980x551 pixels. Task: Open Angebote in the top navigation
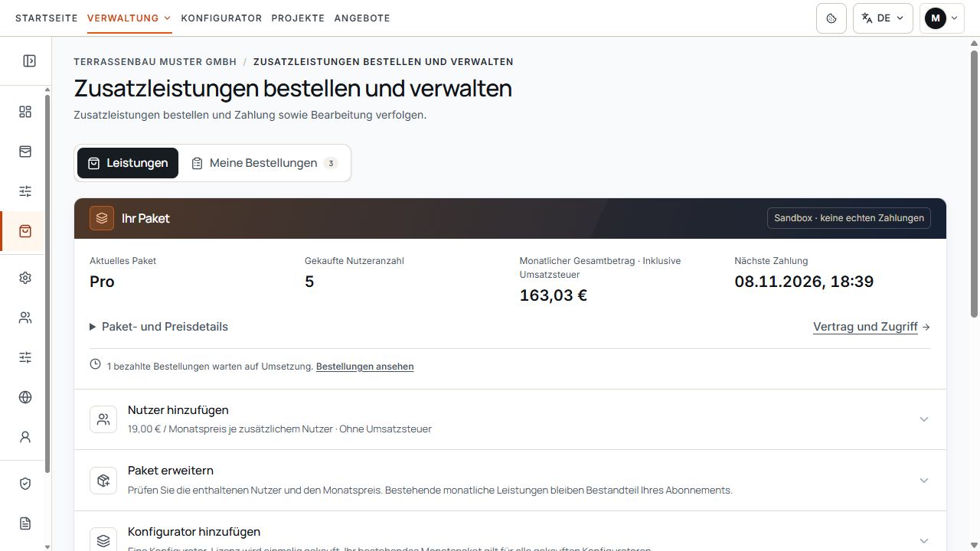(x=362, y=18)
